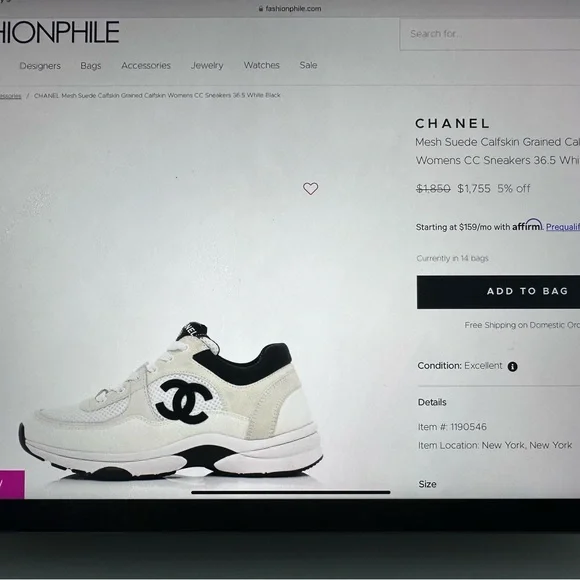The width and height of the screenshot is (580, 580).
Task: Click the Accessories breadcrumb link
Action: (x=10, y=96)
